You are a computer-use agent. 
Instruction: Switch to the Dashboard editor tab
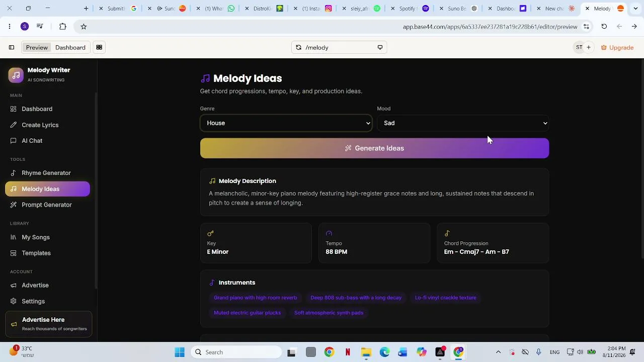[70, 48]
